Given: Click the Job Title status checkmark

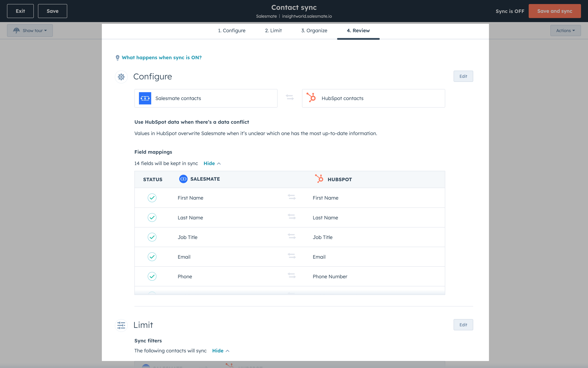Looking at the screenshot, I should [152, 237].
